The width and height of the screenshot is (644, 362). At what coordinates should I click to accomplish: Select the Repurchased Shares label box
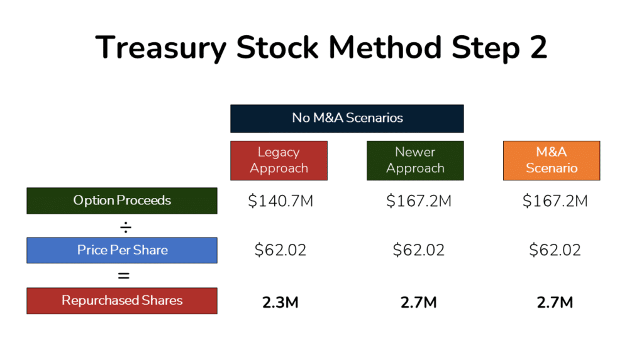[122, 300]
